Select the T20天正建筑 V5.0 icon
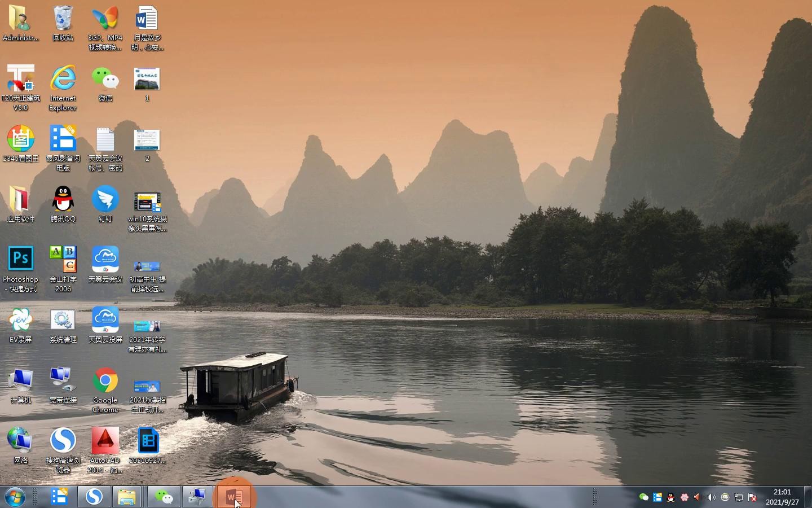The height and width of the screenshot is (508, 812). click(21, 79)
